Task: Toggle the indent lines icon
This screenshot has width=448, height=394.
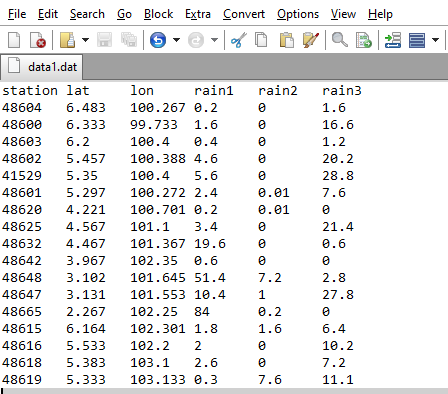Action: 393,40
